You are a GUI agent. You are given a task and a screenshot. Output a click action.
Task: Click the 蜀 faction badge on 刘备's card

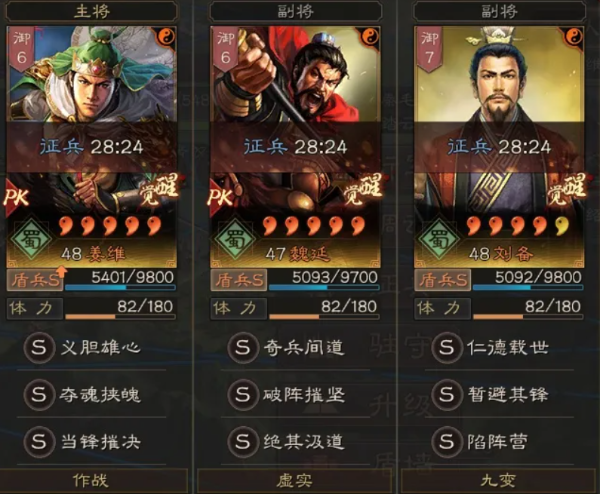439,238
